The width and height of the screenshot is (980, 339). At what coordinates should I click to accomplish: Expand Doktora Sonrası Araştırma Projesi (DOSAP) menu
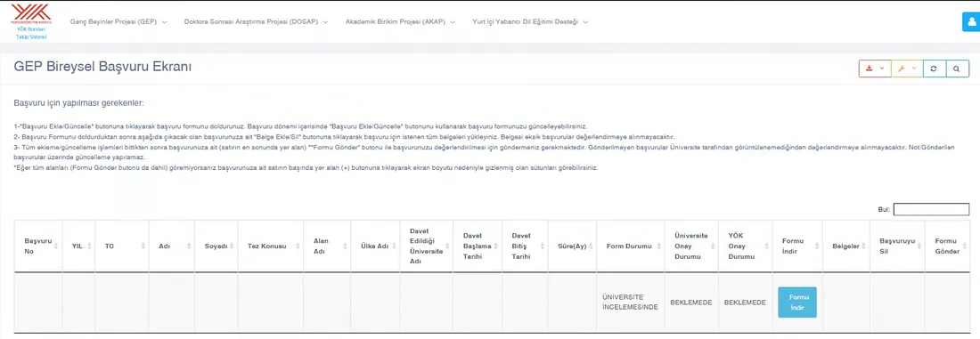[256, 22]
